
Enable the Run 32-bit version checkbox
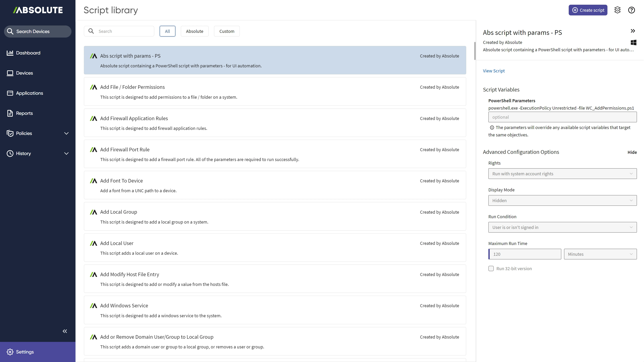click(491, 268)
